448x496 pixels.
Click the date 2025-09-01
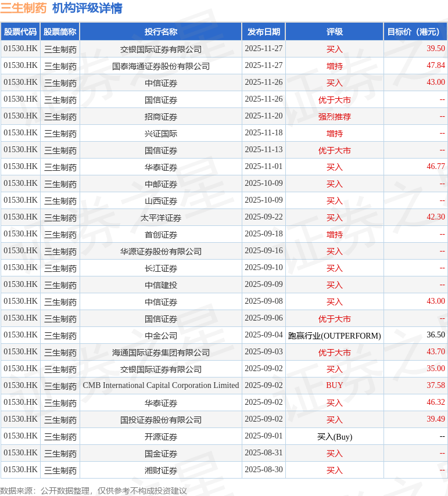click(264, 436)
